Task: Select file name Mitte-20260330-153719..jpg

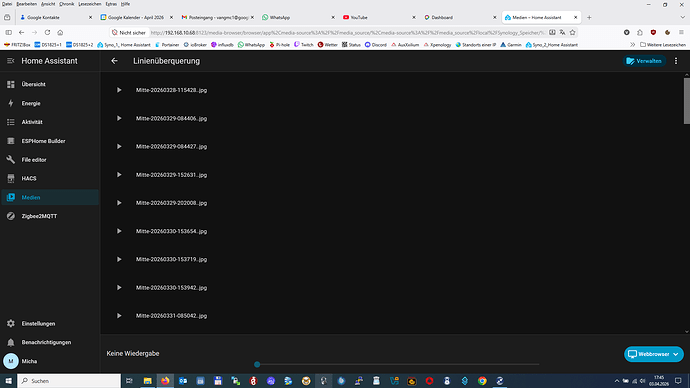Action: (171, 260)
